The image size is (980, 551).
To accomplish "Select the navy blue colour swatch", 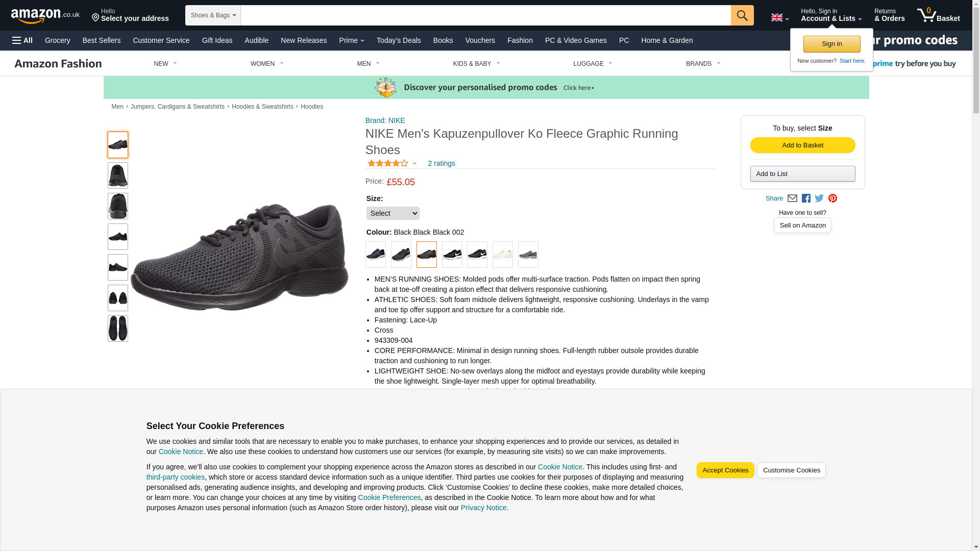I will (375, 255).
